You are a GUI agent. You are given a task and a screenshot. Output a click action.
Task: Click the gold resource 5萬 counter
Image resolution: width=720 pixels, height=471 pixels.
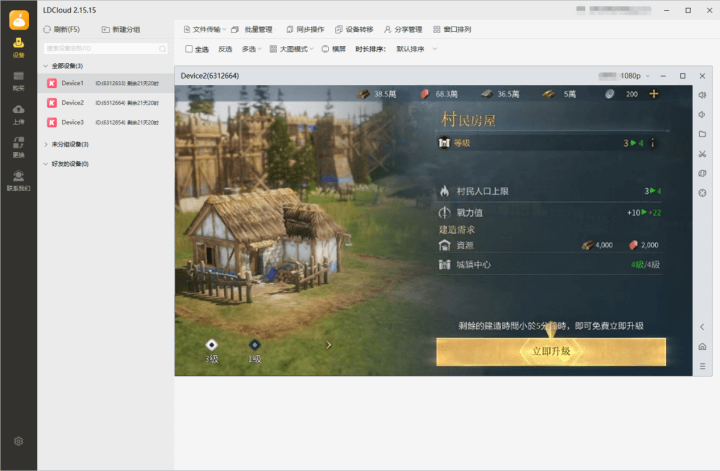tap(559, 94)
